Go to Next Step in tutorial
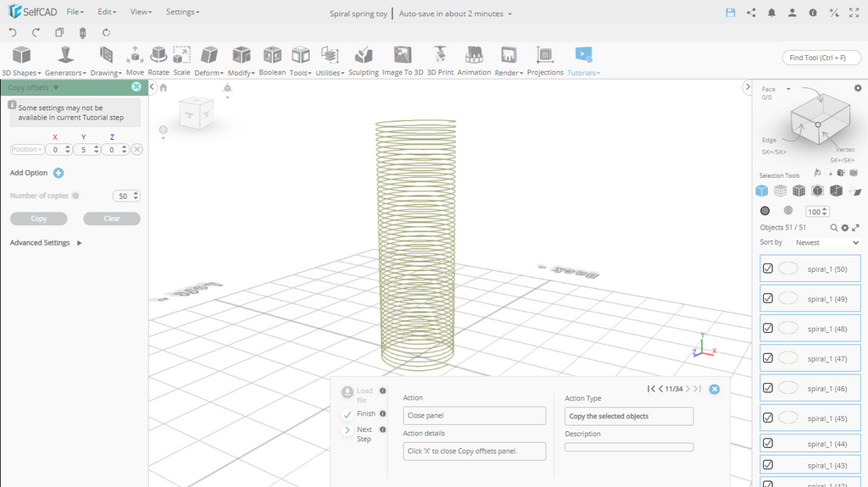Screen dimensions: 868x487 pyautogui.click(x=348, y=430)
